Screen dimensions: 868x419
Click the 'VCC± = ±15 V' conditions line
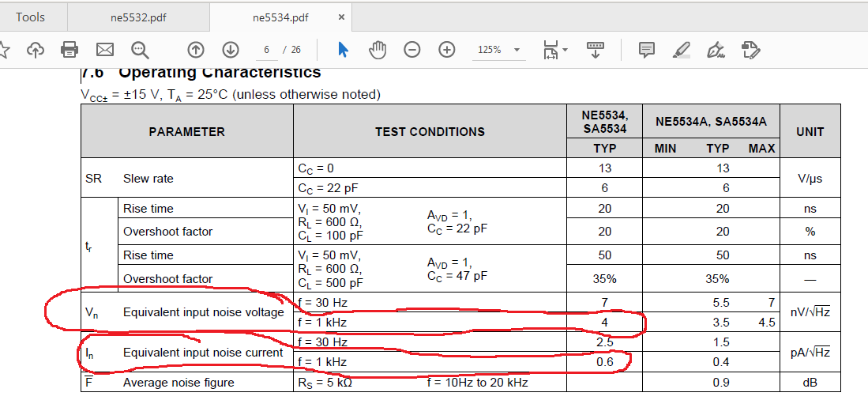click(x=231, y=95)
